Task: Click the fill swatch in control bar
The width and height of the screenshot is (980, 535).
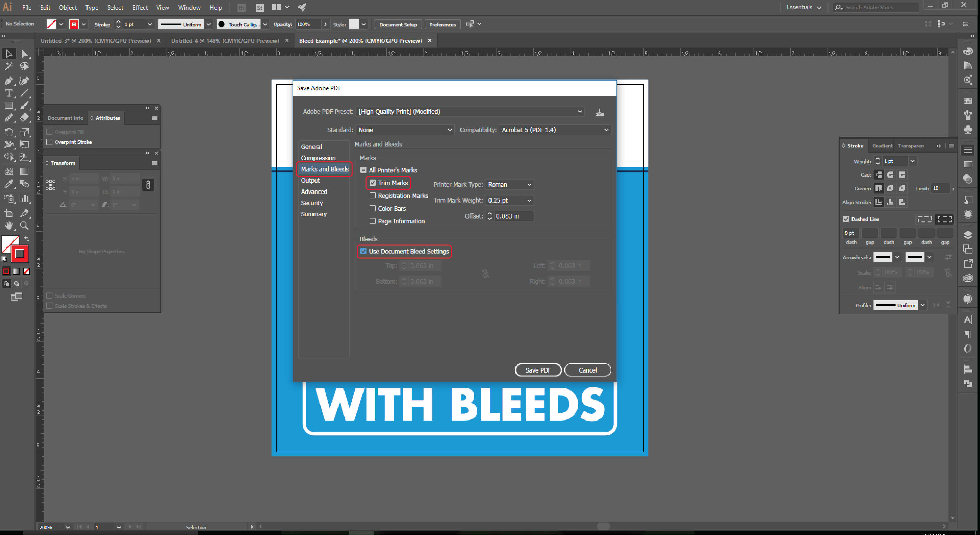Action: (x=51, y=24)
